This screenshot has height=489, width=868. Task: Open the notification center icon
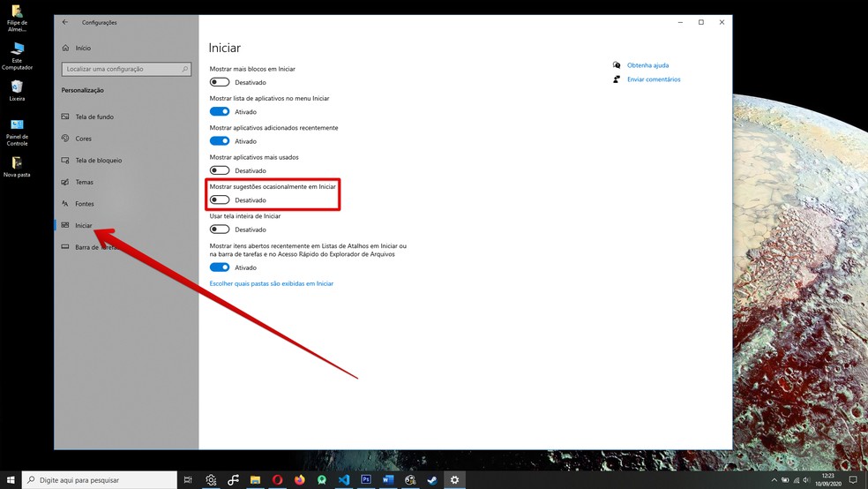tap(853, 479)
